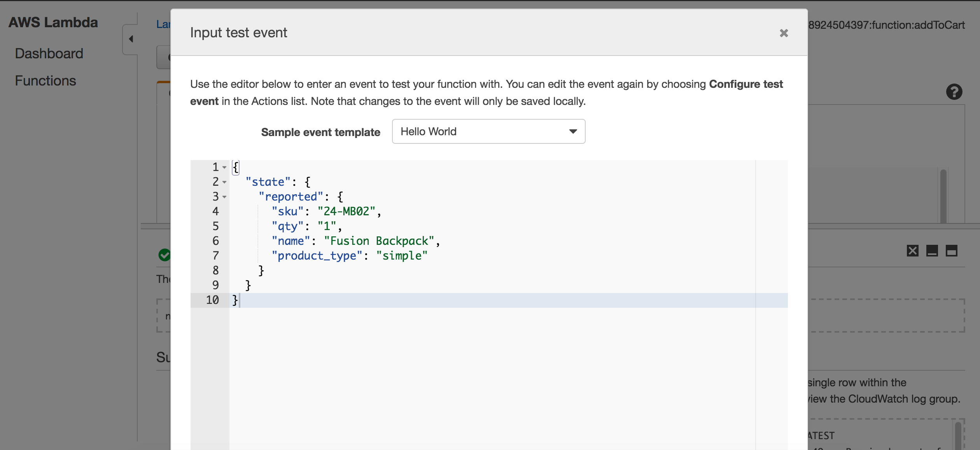Click the green success check icon

point(164,255)
